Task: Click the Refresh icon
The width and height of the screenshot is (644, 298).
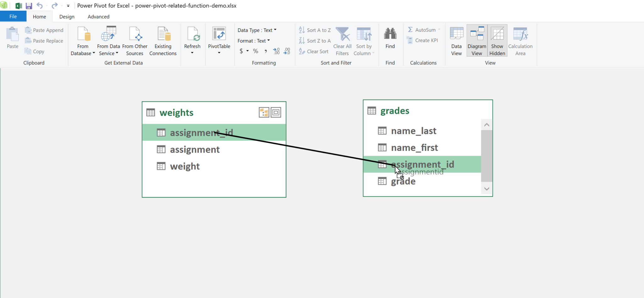Action: point(192,34)
